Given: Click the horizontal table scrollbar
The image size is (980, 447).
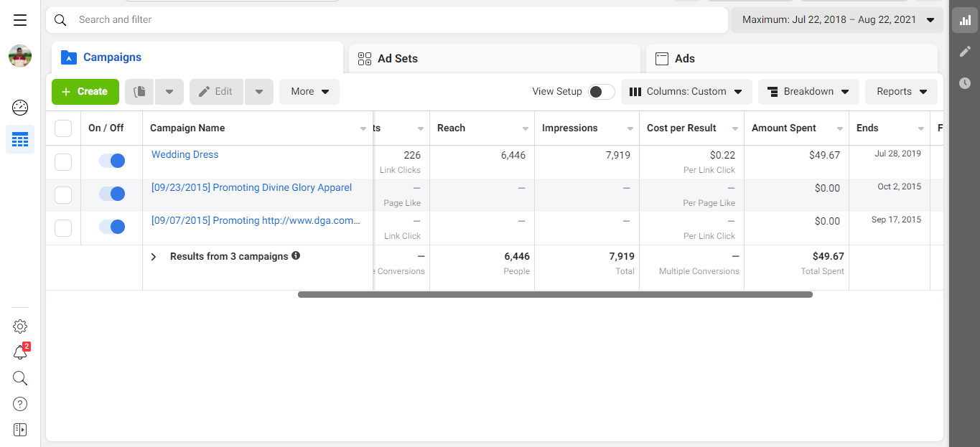Looking at the screenshot, I should tap(554, 294).
